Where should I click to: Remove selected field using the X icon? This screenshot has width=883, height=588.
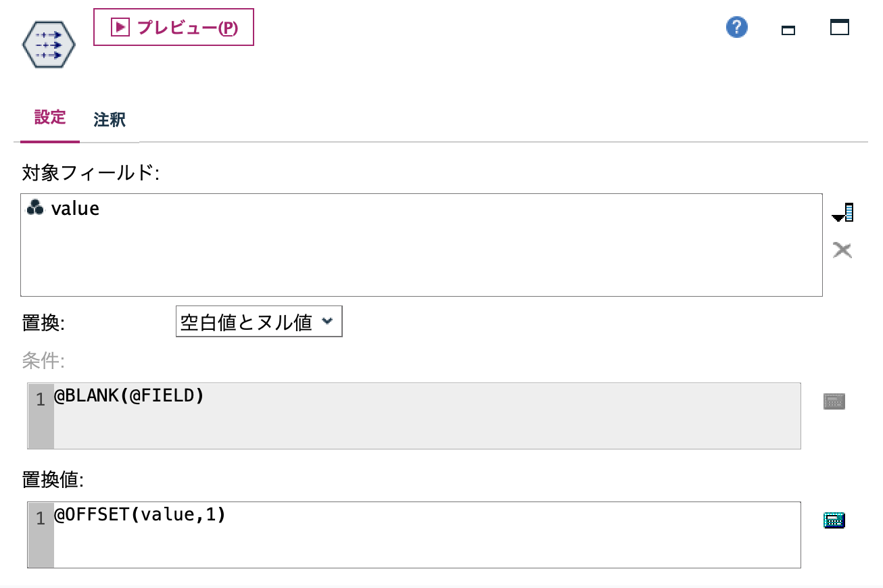pos(843,249)
